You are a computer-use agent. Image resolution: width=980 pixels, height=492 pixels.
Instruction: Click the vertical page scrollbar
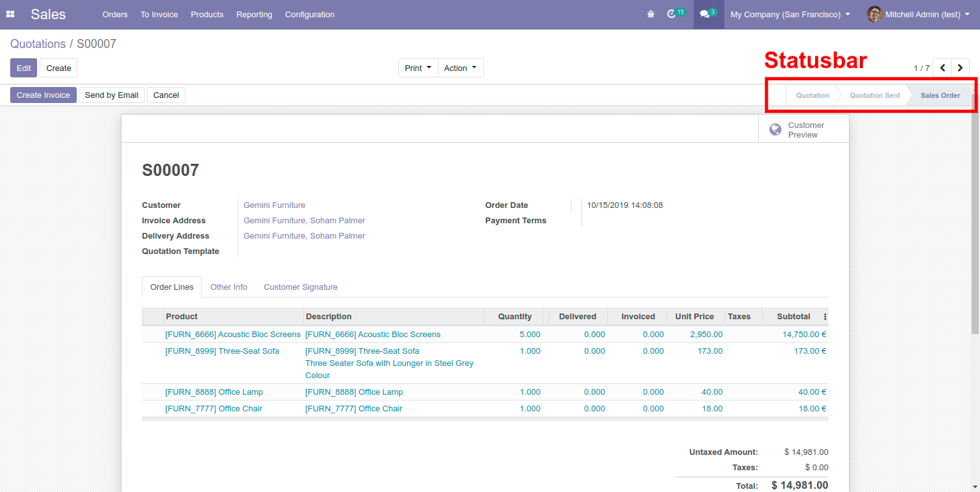pos(975,214)
